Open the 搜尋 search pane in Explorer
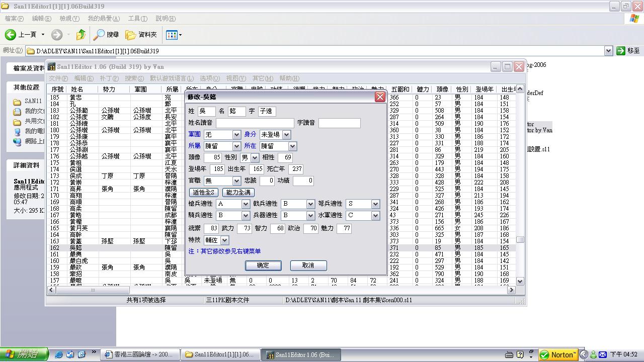The height and width of the screenshot is (362, 644). [x=106, y=35]
